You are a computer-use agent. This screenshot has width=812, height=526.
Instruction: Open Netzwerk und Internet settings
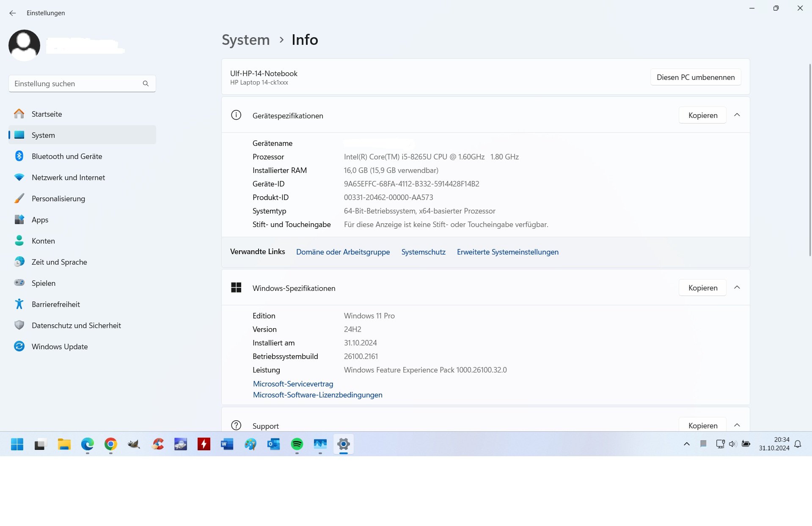[82, 177]
